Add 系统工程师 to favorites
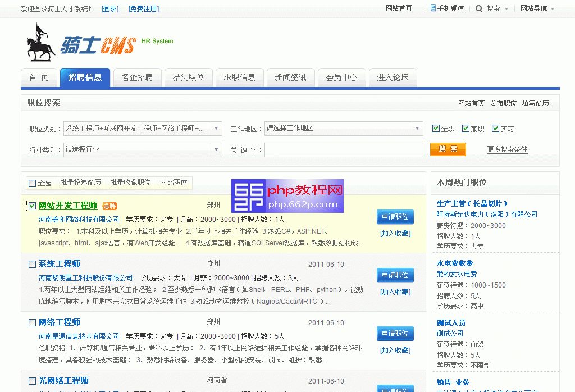 [x=395, y=292]
